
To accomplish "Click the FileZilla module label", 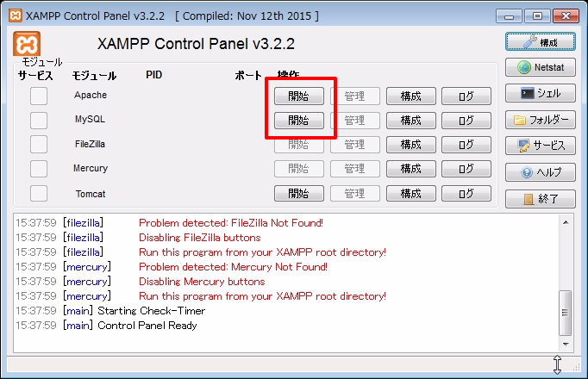I will point(90,144).
